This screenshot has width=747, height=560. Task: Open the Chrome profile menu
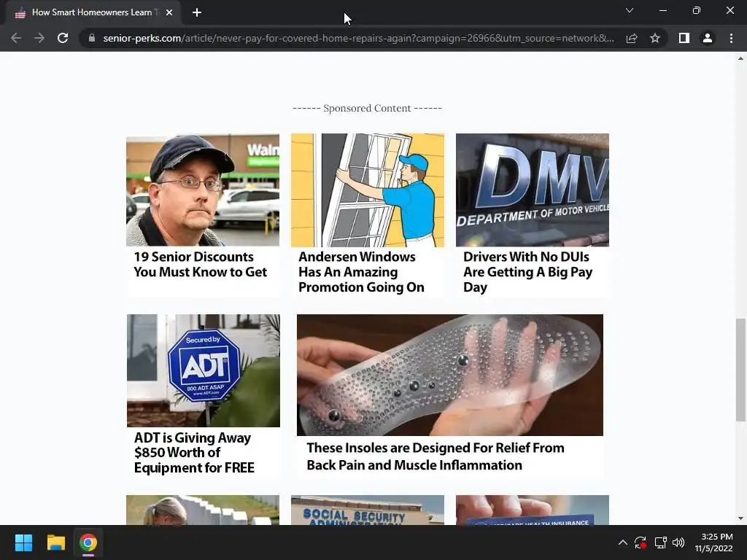click(x=708, y=38)
